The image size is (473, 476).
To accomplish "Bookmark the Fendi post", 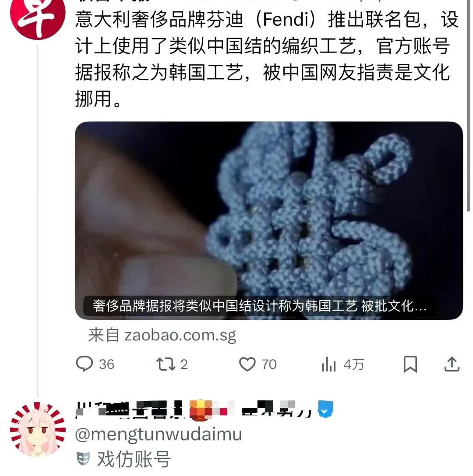I will coord(410,364).
